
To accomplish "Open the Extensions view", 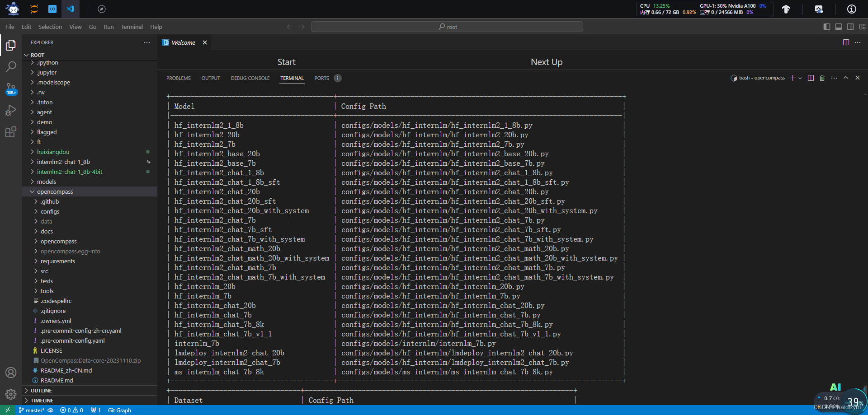I will (x=11, y=132).
